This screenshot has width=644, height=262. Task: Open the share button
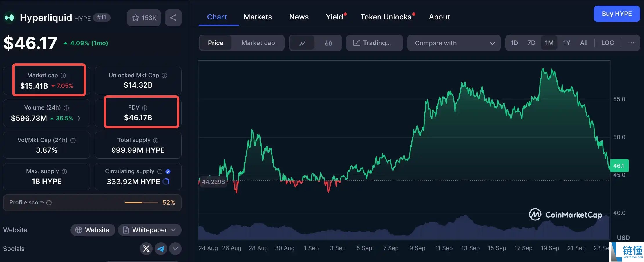tap(173, 18)
